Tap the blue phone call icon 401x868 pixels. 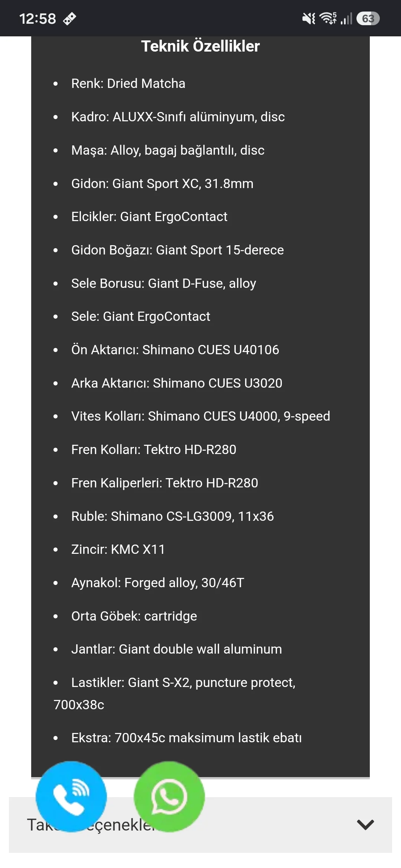tap(71, 796)
